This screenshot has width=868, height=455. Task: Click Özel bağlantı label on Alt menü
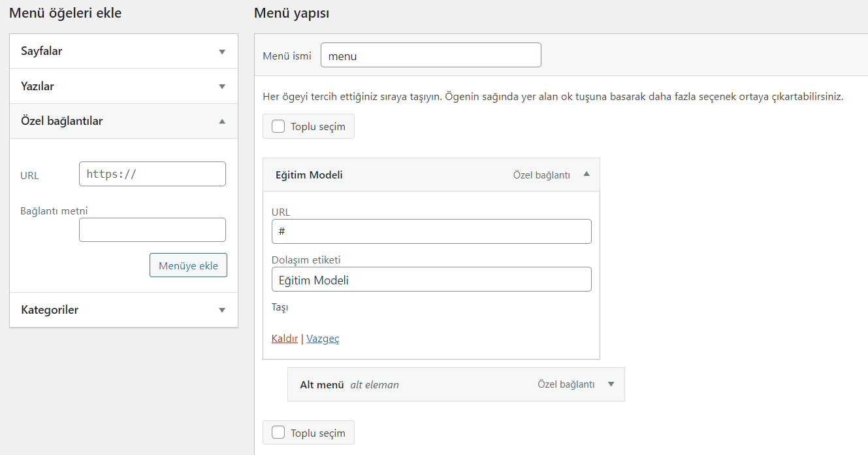pos(566,384)
